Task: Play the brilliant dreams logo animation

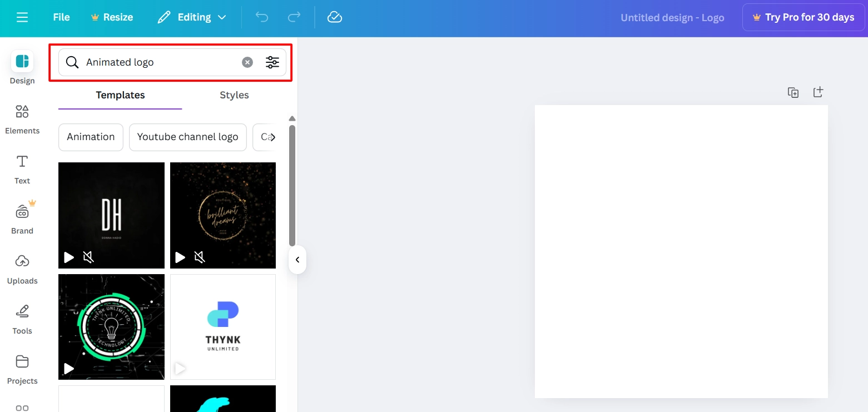Action: click(180, 257)
